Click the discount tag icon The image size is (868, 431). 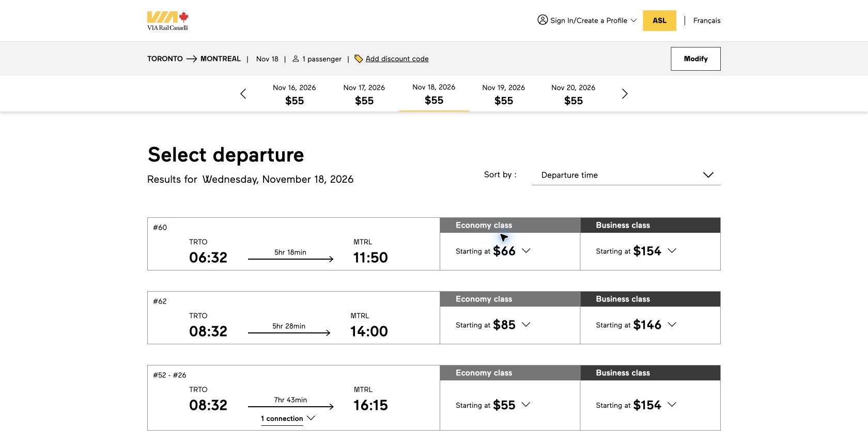click(x=359, y=59)
